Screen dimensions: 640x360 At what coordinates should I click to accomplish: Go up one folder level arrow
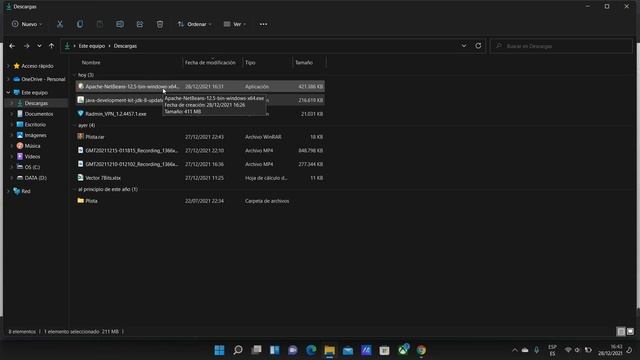tap(51, 46)
